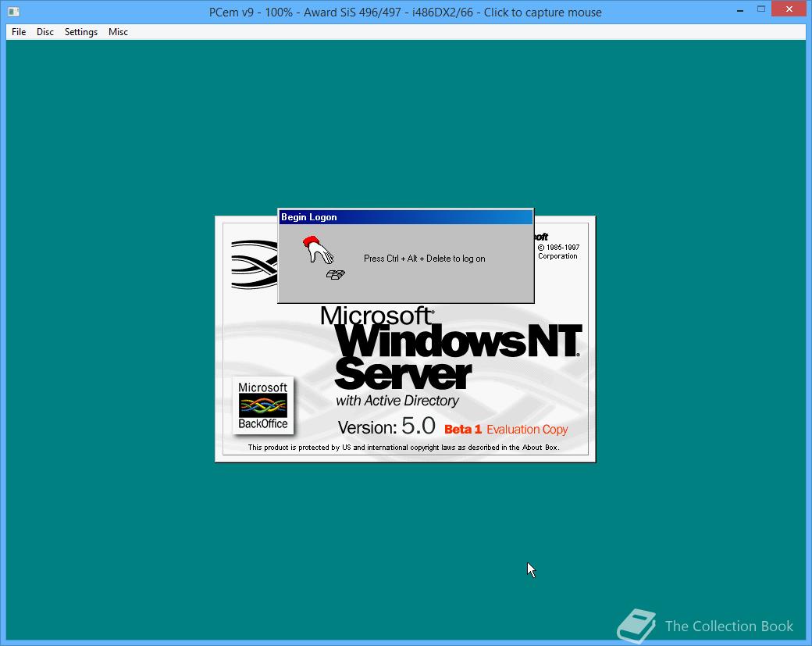Click the 'with Active Directory' text
Image resolution: width=812 pixels, height=646 pixels.
click(397, 401)
